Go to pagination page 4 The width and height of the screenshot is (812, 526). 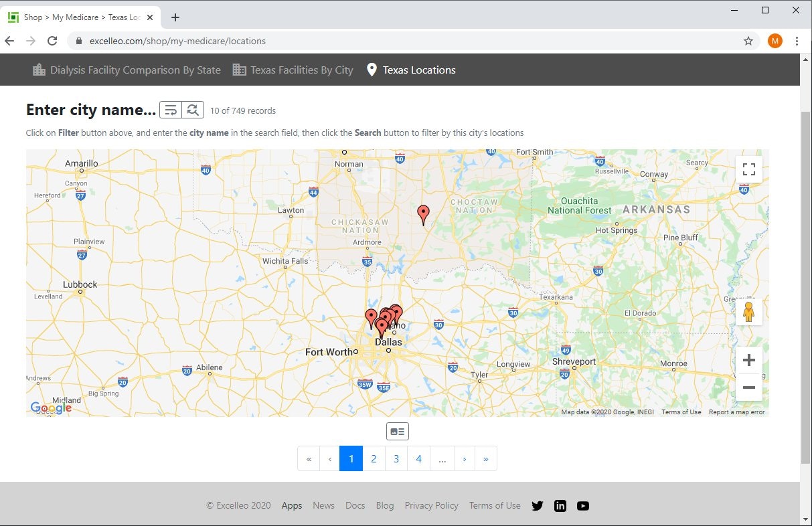pyautogui.click(x=419, y=458)
